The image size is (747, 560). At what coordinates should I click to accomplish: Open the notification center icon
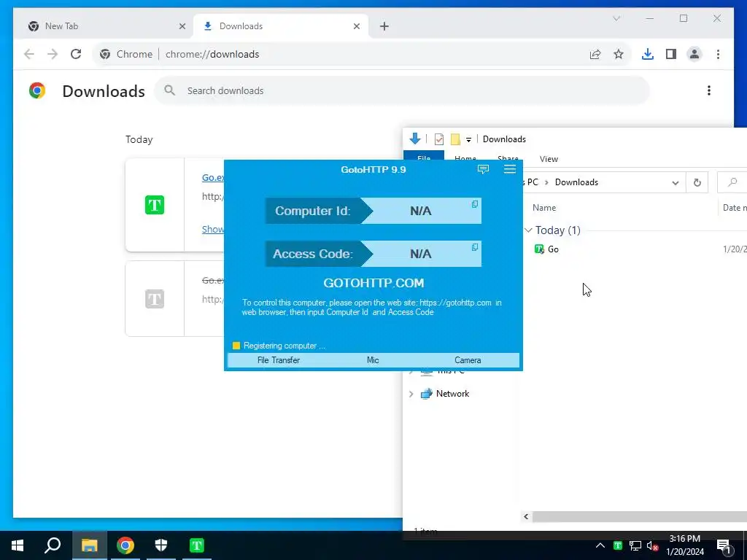coord(724,546)
